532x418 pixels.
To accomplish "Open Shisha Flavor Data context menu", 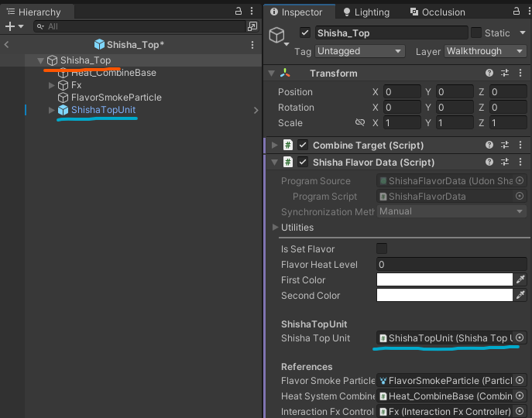I will (x=520, y=163).
